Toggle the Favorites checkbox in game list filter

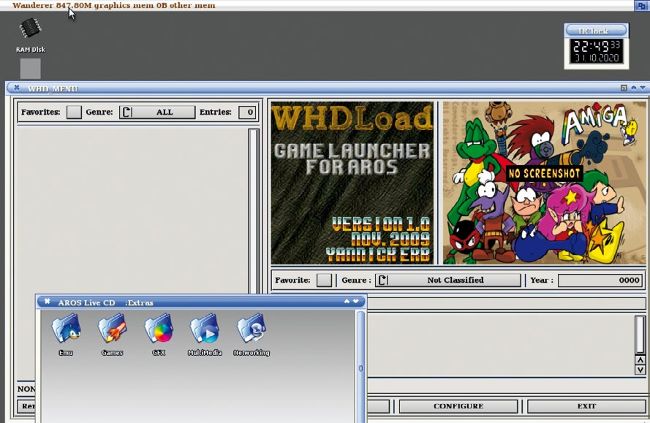click(74, 112)
